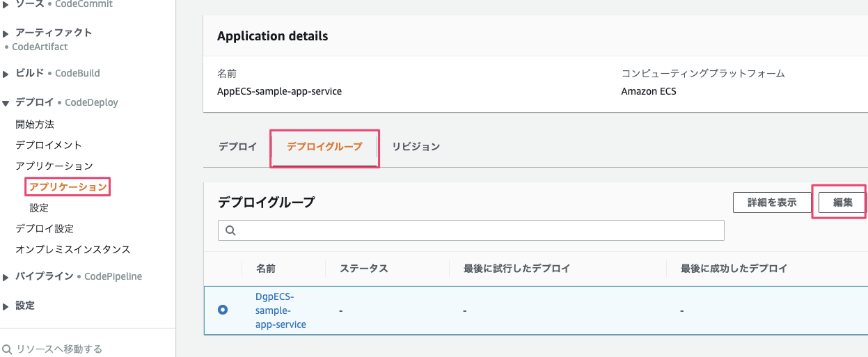The width and height of the screenshot is (868, 357).
Task: Select the DgpECS-sample-app-service radio button
Action: pos(223,310)
